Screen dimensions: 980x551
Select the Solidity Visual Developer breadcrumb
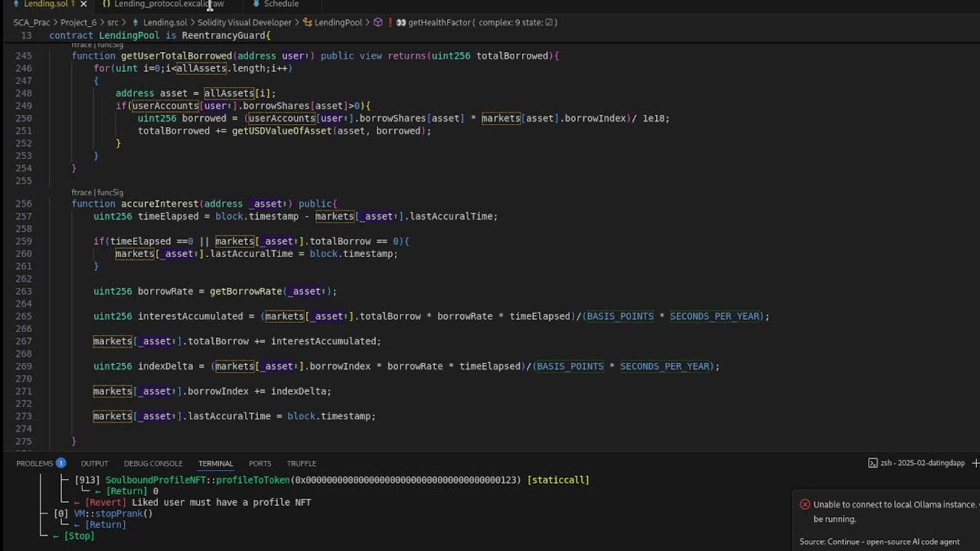(244, 22)
